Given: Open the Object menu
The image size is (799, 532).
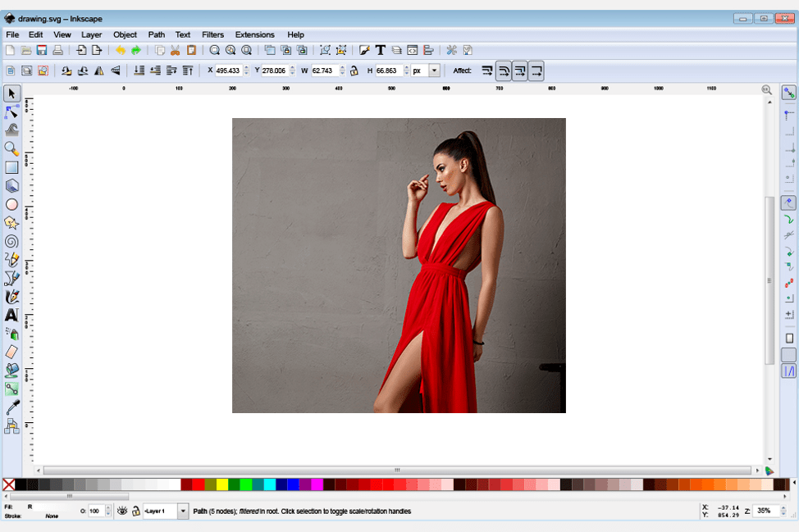Looking at the screenshot, I should tap(125, 34).
